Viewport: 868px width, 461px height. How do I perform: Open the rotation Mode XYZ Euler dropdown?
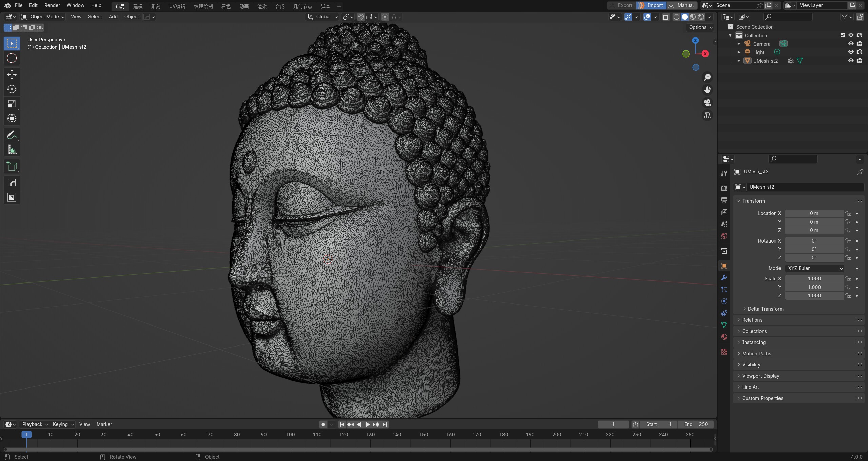pos(814,268)
